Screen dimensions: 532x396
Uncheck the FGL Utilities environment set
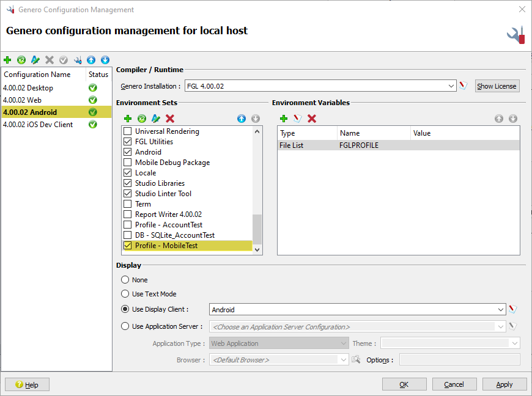(x=128, y=141)
